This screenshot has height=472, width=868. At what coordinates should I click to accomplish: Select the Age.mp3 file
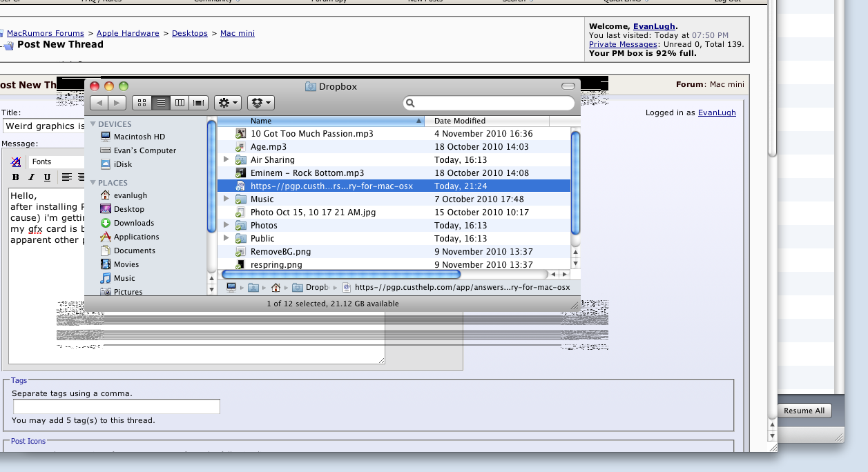[x=394, y=147]
